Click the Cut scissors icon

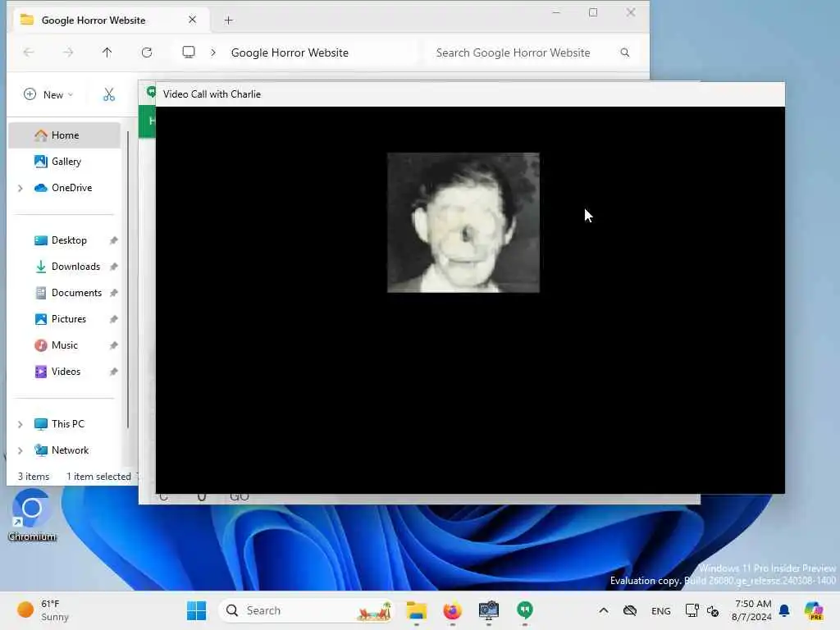(x=109, y=95)
